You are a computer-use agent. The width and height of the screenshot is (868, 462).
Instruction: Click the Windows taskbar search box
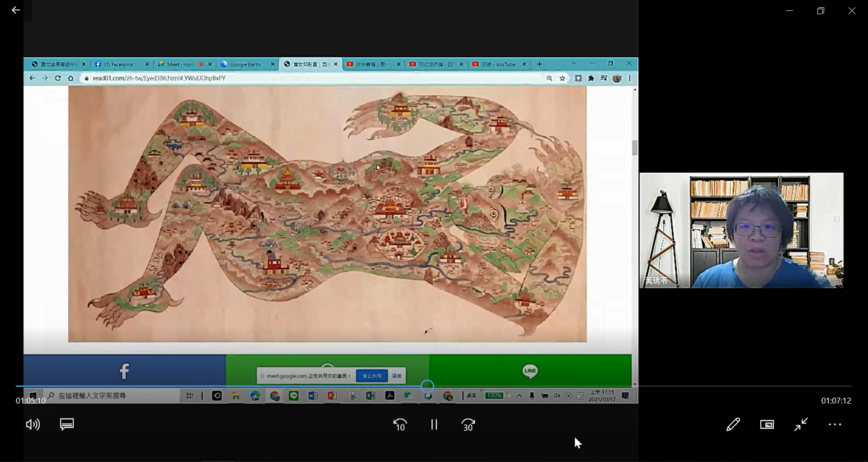[111, 395]
